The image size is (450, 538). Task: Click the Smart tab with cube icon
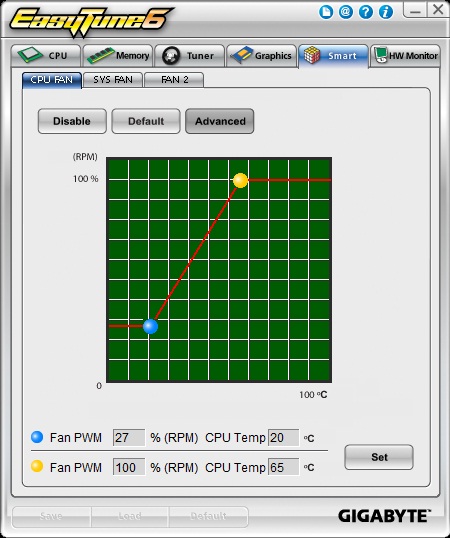tap(334, 56)
